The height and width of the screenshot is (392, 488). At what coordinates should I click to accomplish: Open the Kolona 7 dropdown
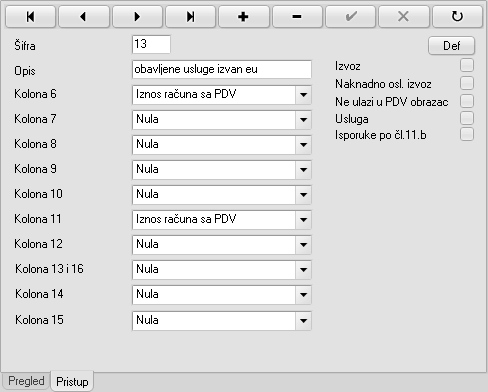click(303, 120)
